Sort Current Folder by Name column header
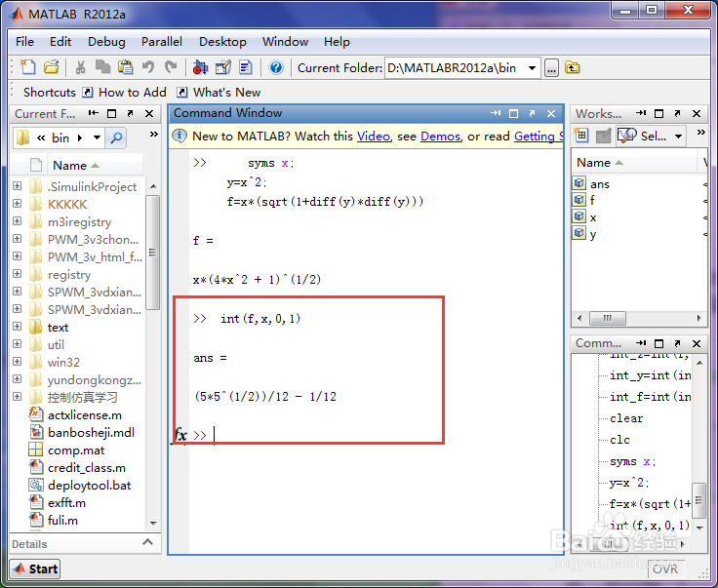Screen dimensions: 718x588 pos(75,165)
